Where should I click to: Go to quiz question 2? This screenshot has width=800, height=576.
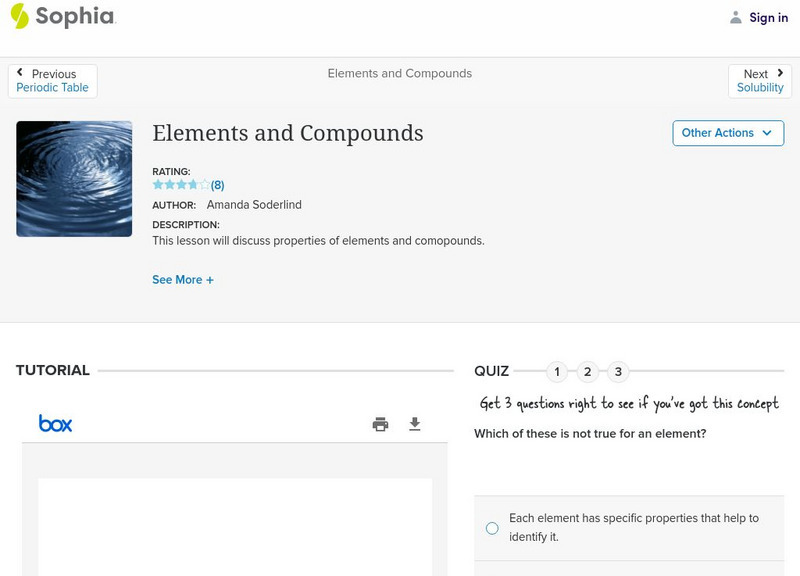click(x=588, y=372)
